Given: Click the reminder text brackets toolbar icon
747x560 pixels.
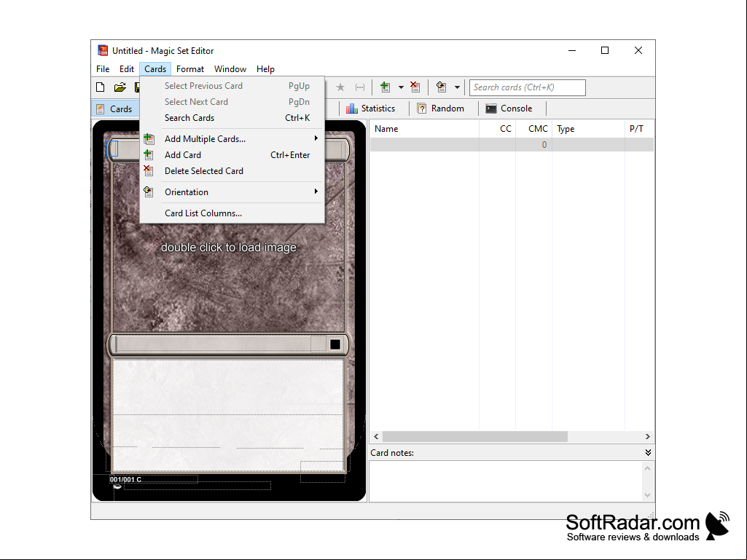Looking at the screenshot, I should coord(360,87).
